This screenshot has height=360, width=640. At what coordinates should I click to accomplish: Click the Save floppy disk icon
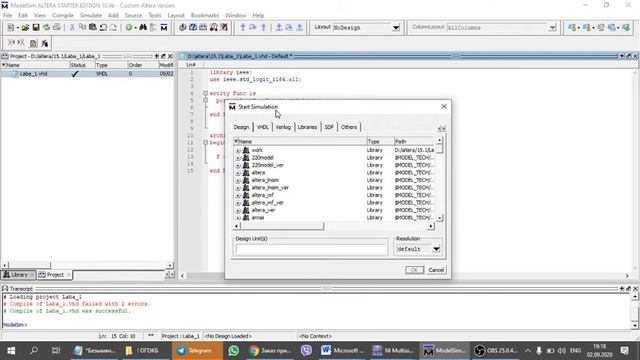point(36,27)
